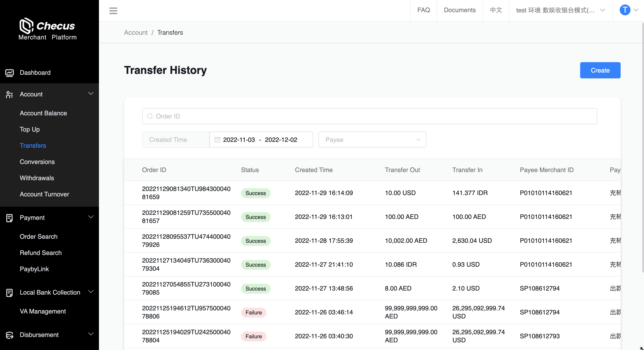Open Withdrawals in the sidebar
Viewport: 644px width, 350px height.
[x=37, y=178]
